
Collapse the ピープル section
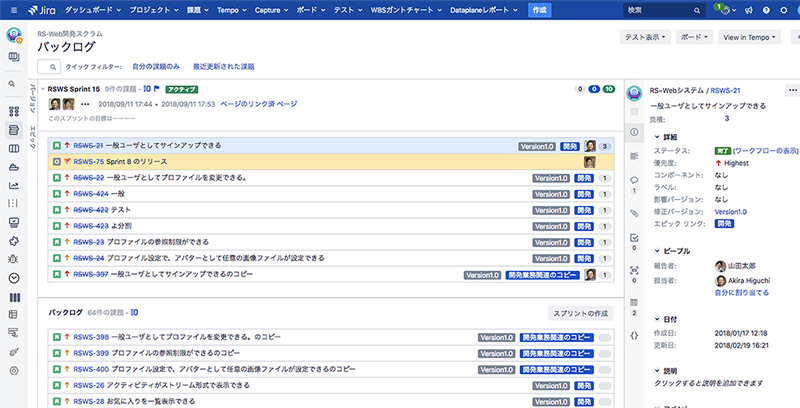tap(657, 251)
